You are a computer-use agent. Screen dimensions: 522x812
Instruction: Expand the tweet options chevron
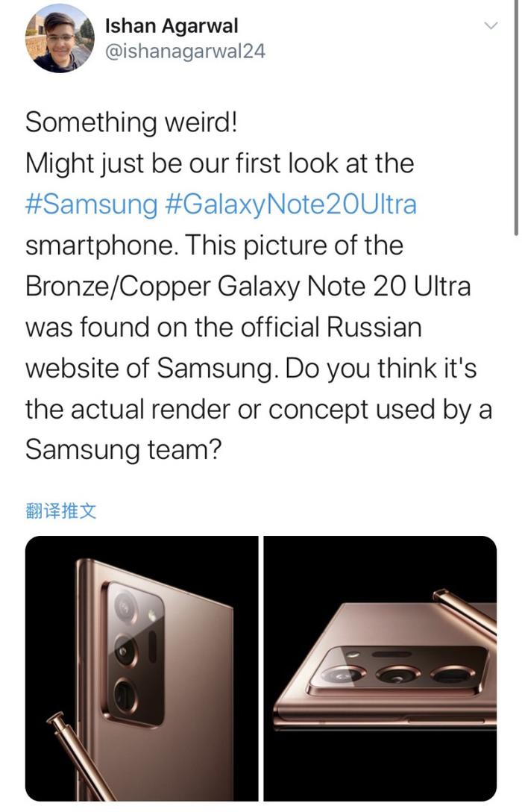pyautogui.click(x=489, y=25)
